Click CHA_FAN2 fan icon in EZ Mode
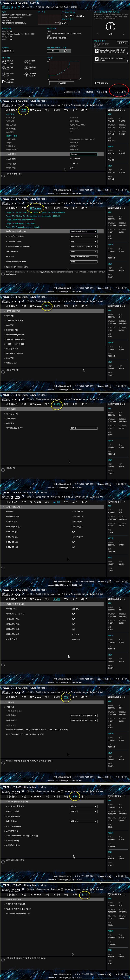 (27, 68)
